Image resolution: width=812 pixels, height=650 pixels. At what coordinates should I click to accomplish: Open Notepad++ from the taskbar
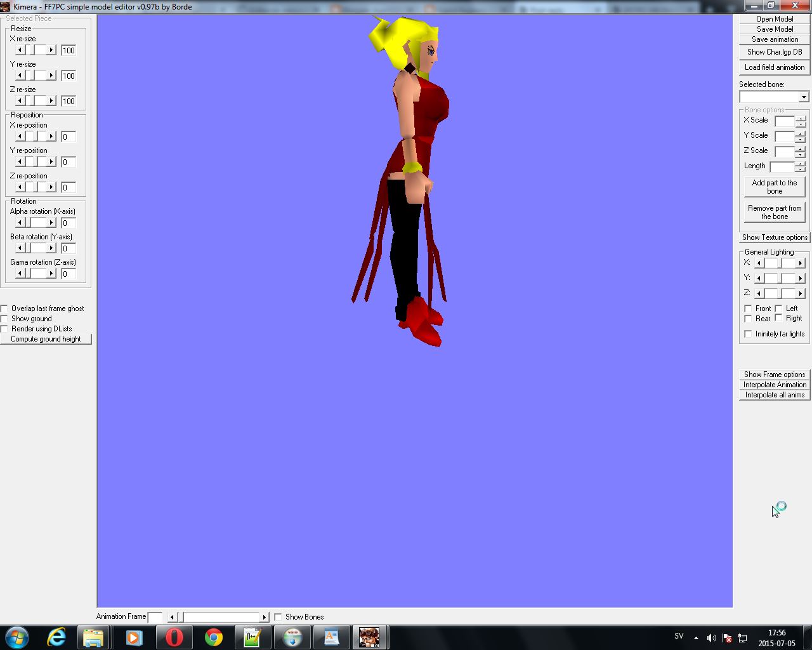click(x=252, y=637)
